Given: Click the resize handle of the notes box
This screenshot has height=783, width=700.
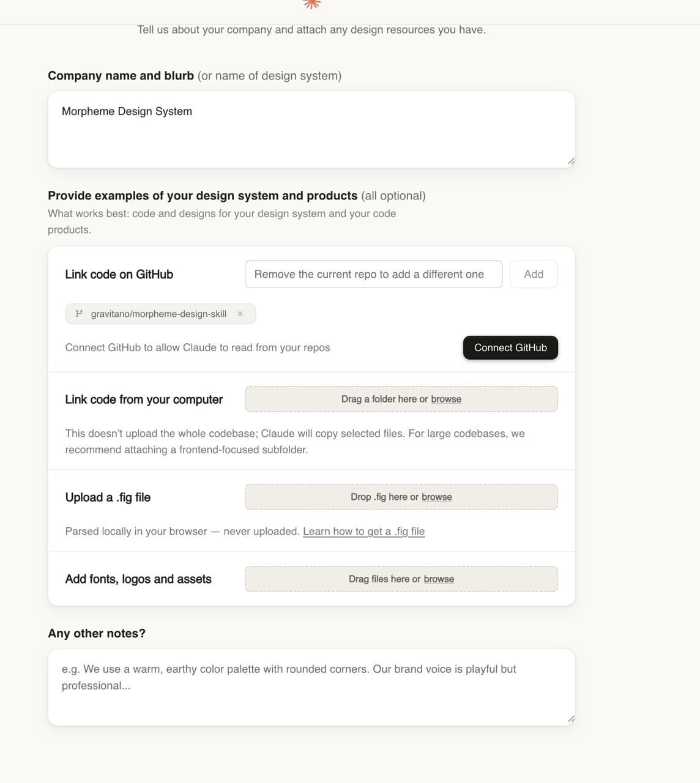Looking at the screenshot, I should click(x=571, y=719).
